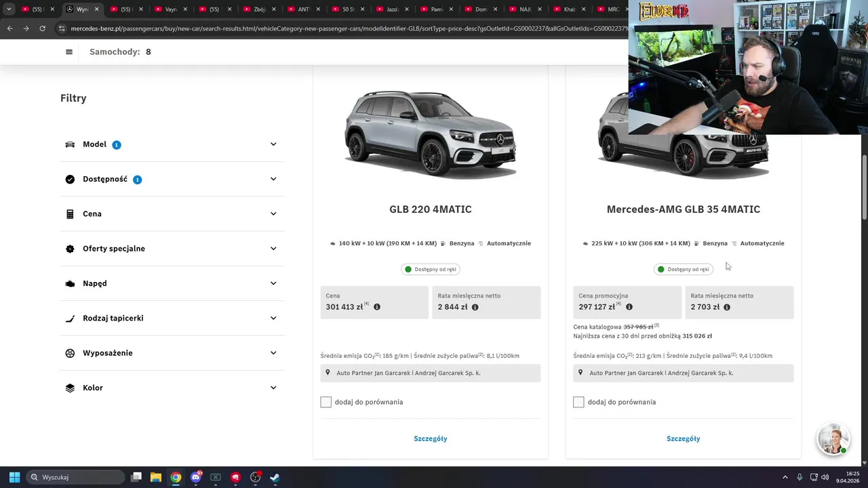The image size is (868, 488).
Task: Switch to the 'Zbój' browser tab
Action: click(x=258, y=9)
